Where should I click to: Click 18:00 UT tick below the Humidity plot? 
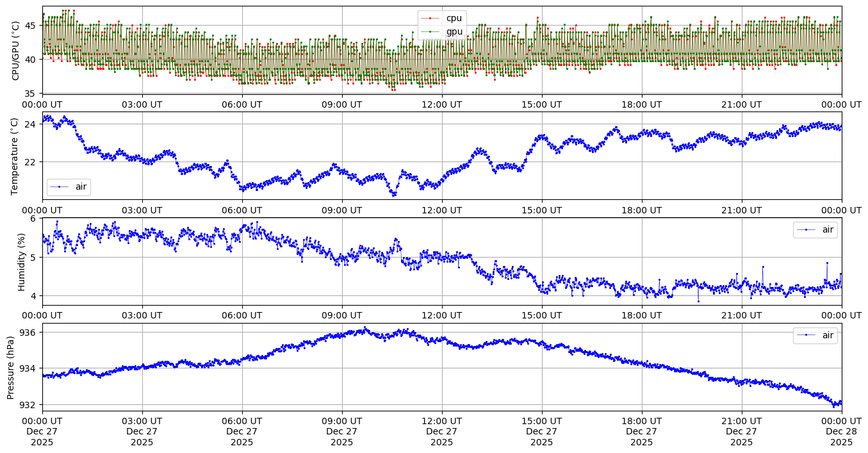[641, 315]
